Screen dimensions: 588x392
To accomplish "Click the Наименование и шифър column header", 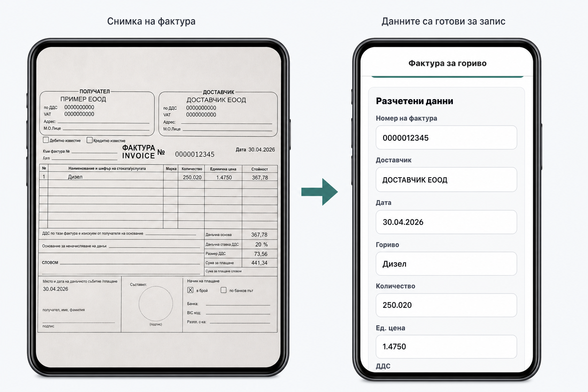I will 107,168.
